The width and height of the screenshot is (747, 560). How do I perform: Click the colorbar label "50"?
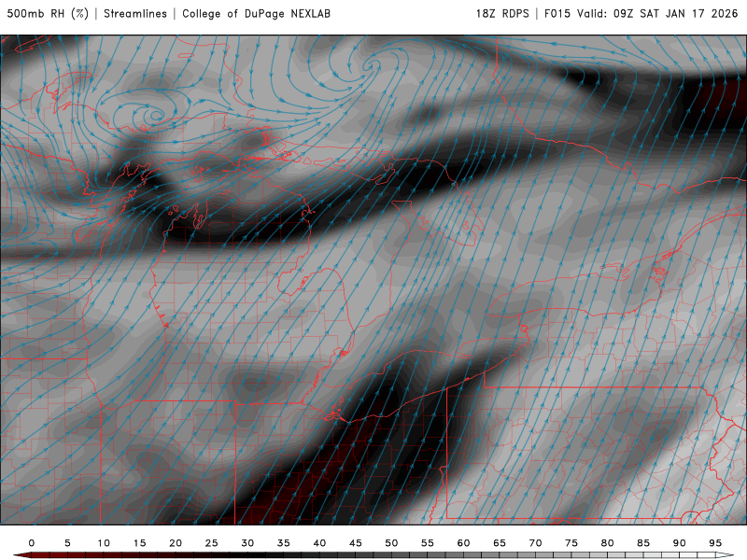pyautogui.click(x=391, y=543)
